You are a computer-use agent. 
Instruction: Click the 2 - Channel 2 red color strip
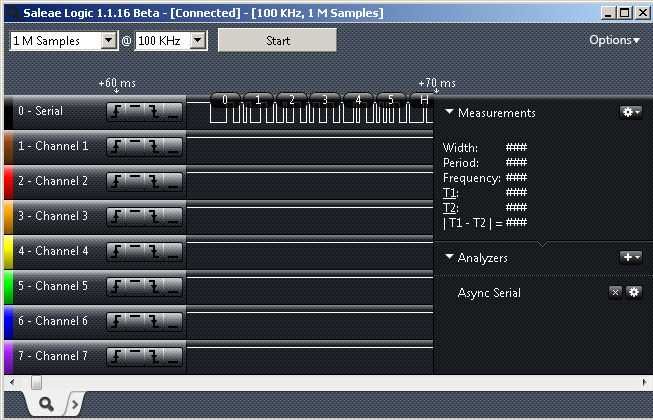[x=8, y=182]
